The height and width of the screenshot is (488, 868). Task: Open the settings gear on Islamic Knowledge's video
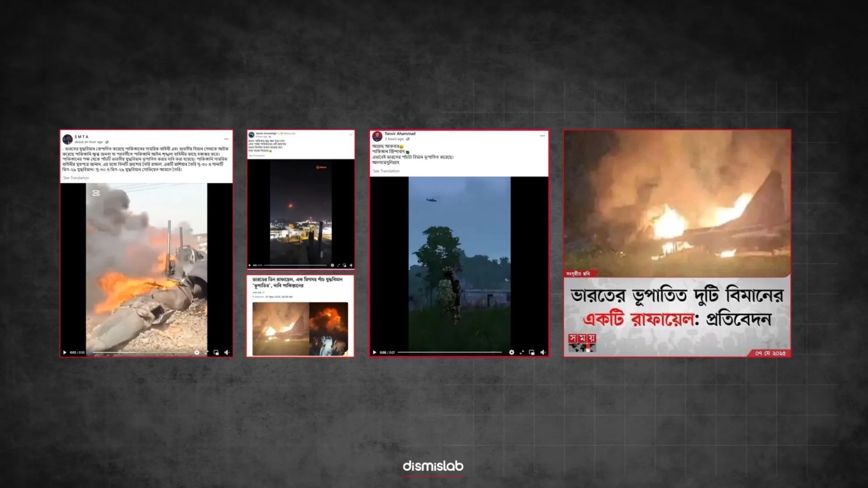tap(332, 265)
